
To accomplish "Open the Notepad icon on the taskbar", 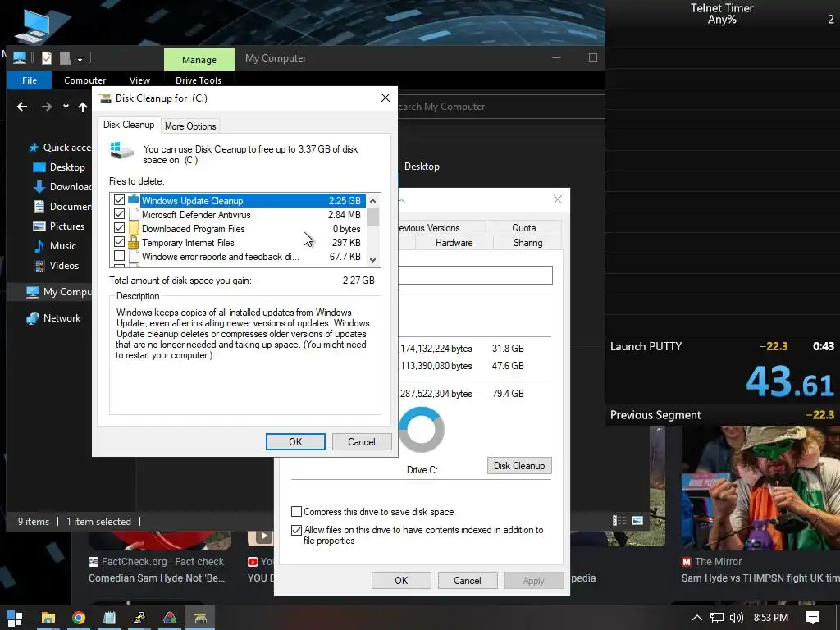I will click(109, 618).
